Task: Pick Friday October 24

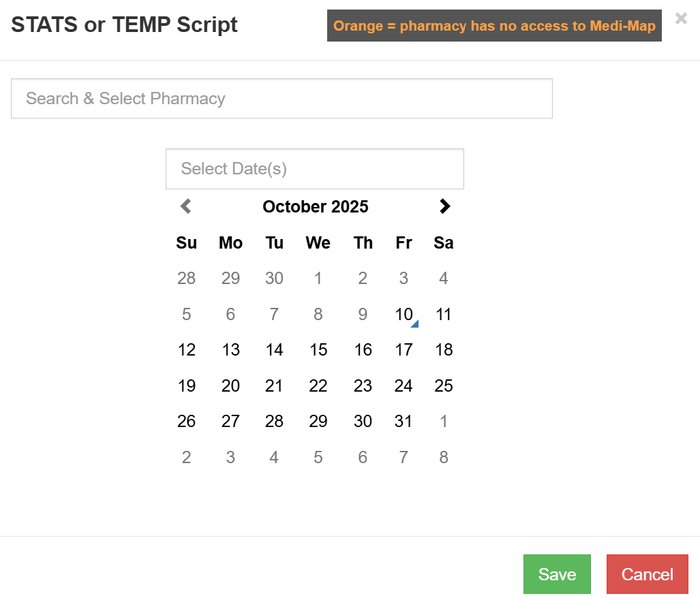Action: (x=404, y=386)
